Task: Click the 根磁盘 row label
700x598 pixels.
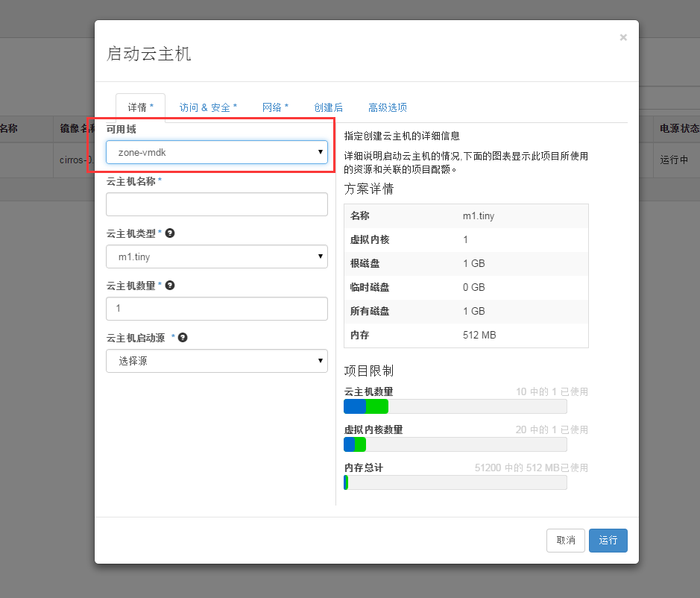Action: pyautogui.click(x=365, y=263)
